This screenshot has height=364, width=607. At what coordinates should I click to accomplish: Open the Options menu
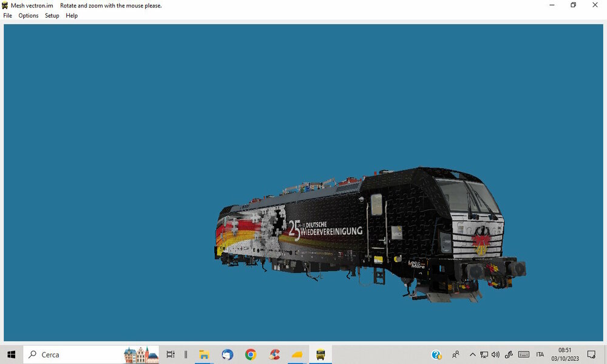click(29, 16)
